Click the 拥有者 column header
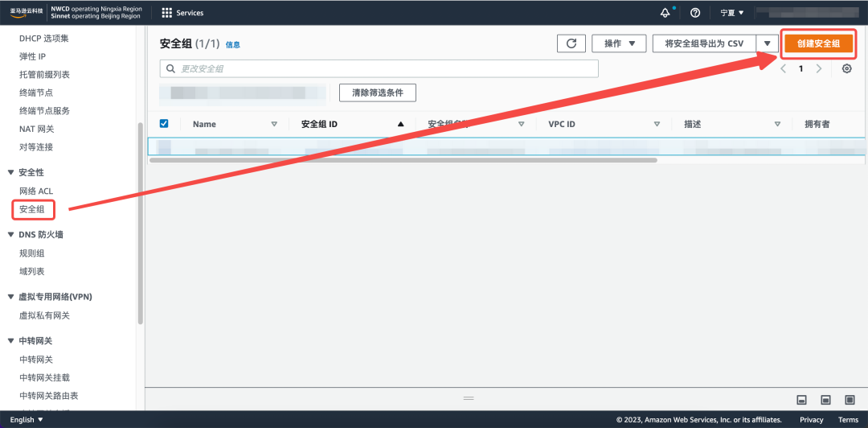The image size is (868, 428). coord(817,124)
